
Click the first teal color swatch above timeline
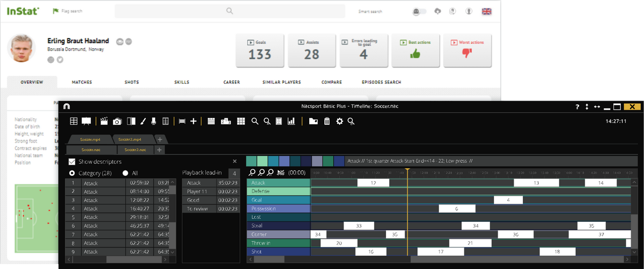(x=251, y=161)
